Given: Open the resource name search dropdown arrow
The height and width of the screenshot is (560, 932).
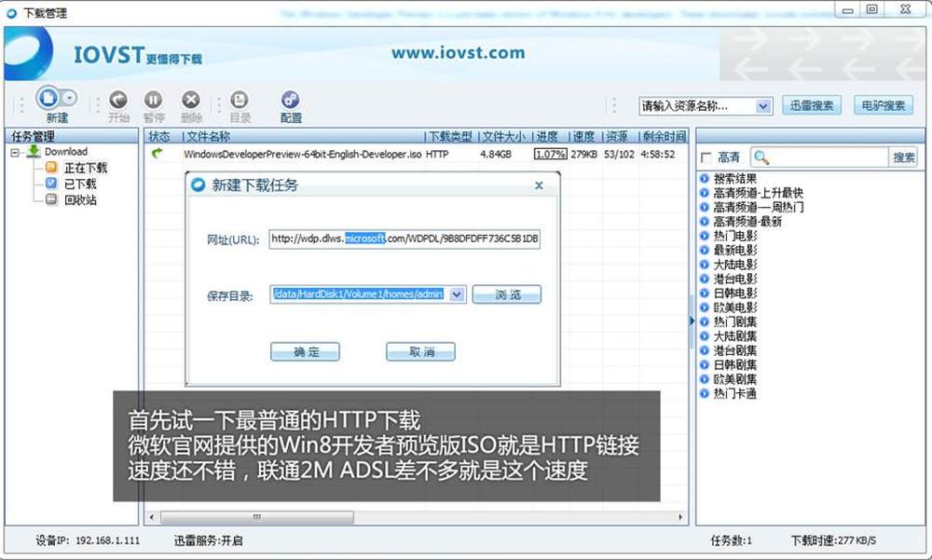Looking at the screenshot, I should tap(763, 106).
